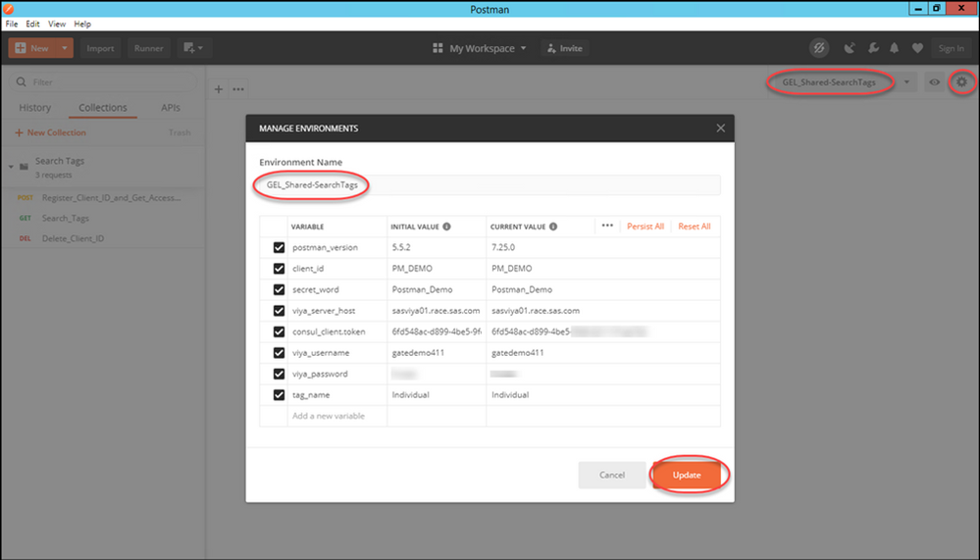Open the Edit menu
The width and height of the screenshot is (980, 560).
(32, 24)
